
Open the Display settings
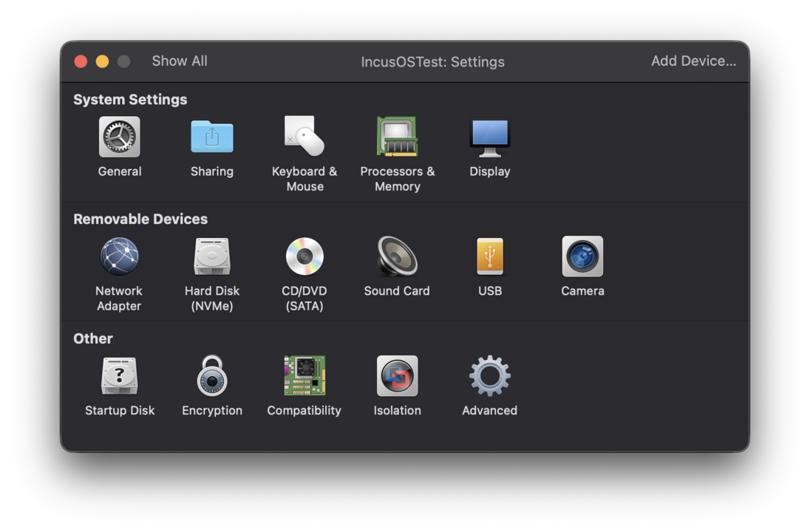[489, 137]
